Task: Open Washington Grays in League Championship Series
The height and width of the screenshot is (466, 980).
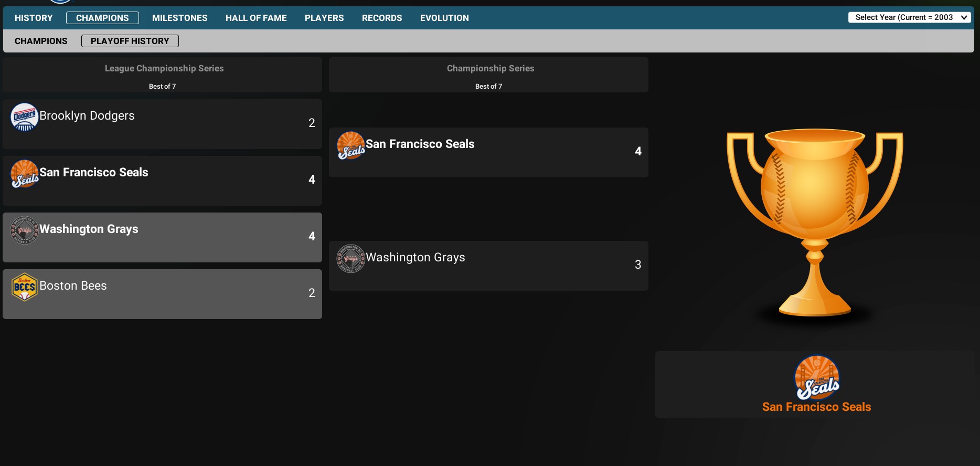Action: coord(89,229)
